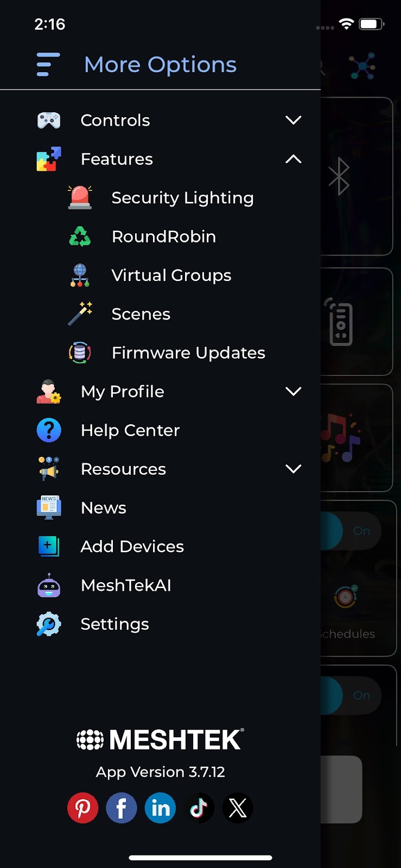Tap the remote control icon card
Screen dimensions: 401x868
340,322
